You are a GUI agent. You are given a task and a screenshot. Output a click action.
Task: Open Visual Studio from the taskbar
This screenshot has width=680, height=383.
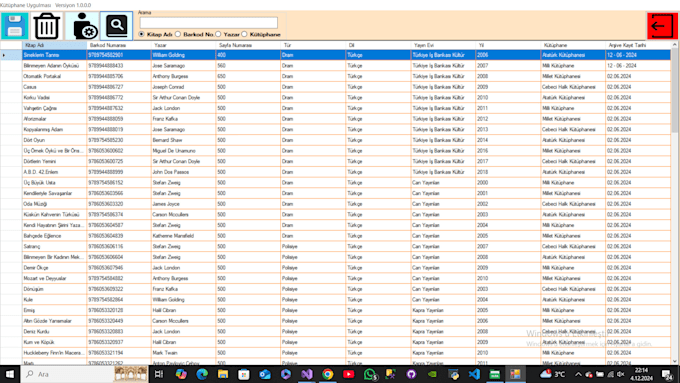click(307, 374)
